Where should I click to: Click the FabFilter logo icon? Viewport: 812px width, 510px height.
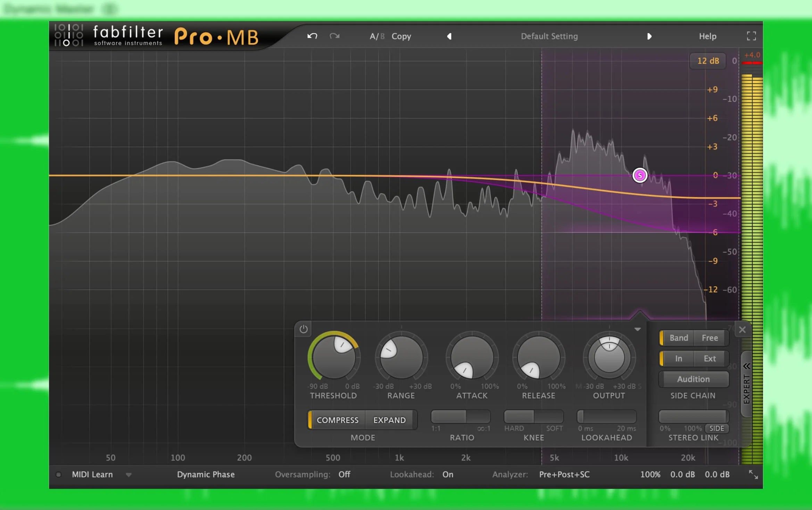pos(69,35)
